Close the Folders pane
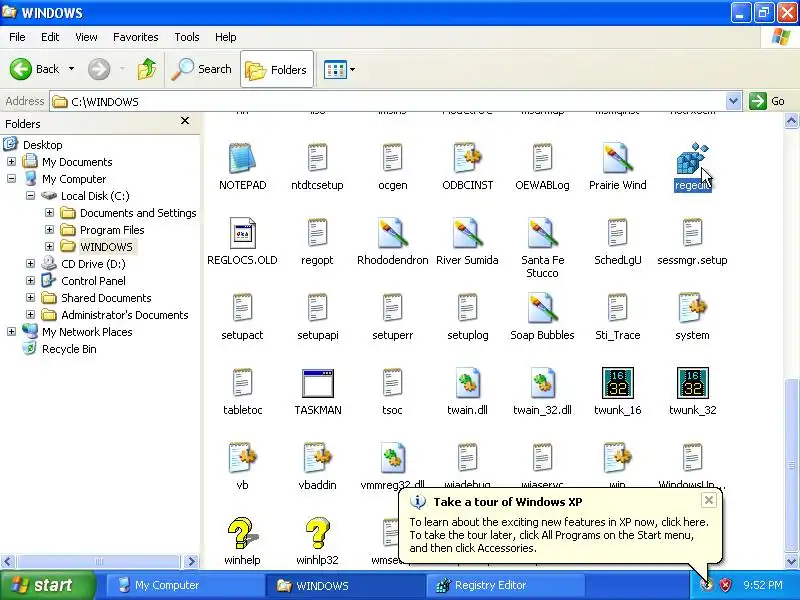The height and width of the screenshot is (600, 800). (185, 120)
